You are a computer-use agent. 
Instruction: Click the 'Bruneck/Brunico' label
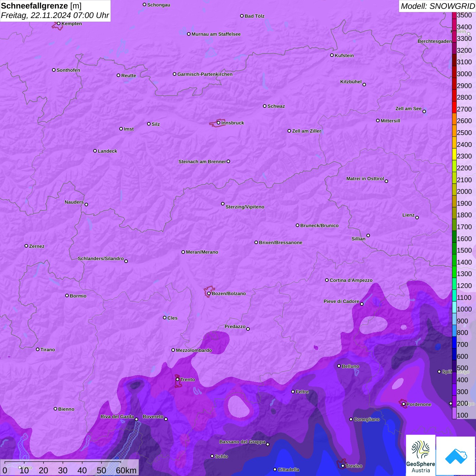point(319,225)
